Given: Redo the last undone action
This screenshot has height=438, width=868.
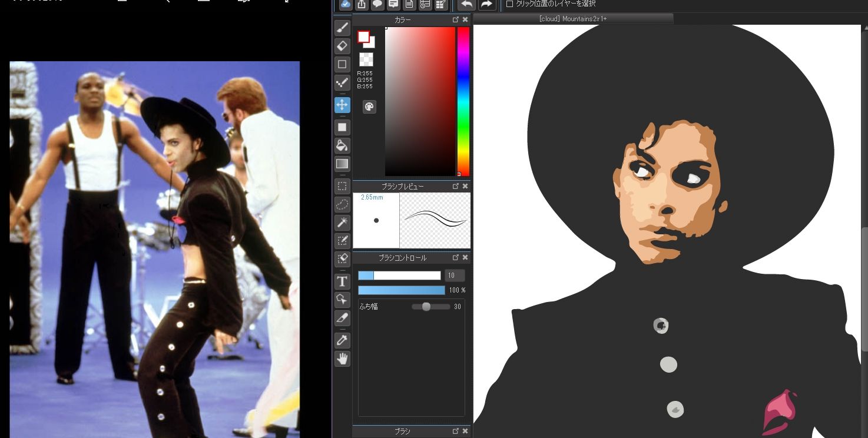Looking at the screenshot, I should click(x=487, y=5).
